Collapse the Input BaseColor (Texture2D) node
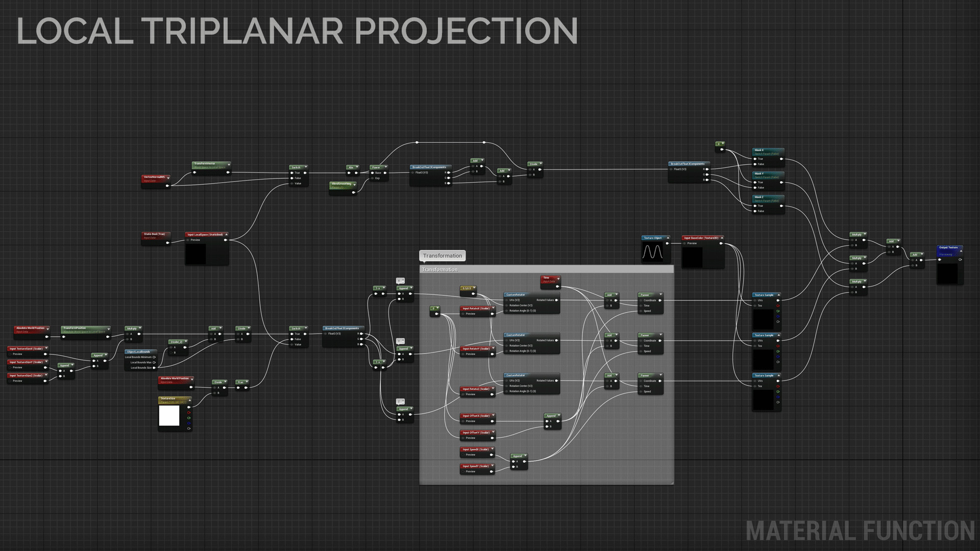The height and width of the screenshot is (551, 980). (x=722, y=238)
